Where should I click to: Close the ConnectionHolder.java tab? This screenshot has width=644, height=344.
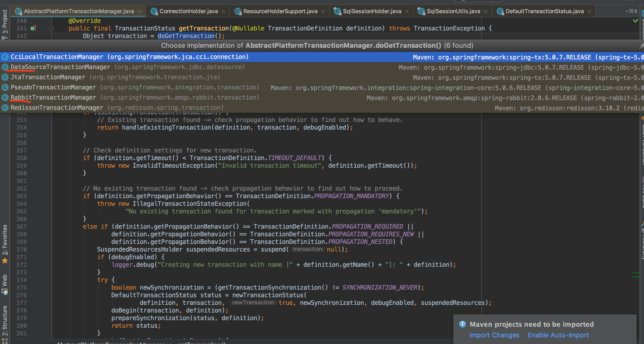tap(223, 11)
